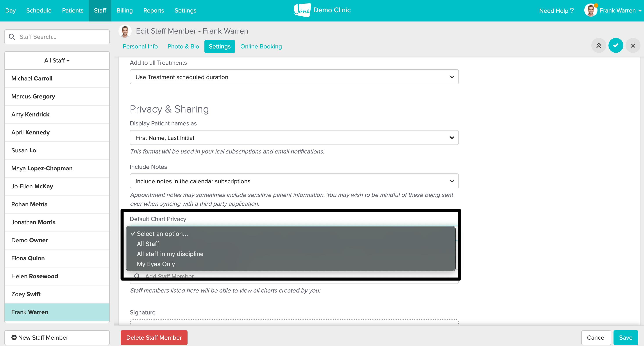Select April Kennedy in staff list
The image size is (644, 346).
click(57, 132)
